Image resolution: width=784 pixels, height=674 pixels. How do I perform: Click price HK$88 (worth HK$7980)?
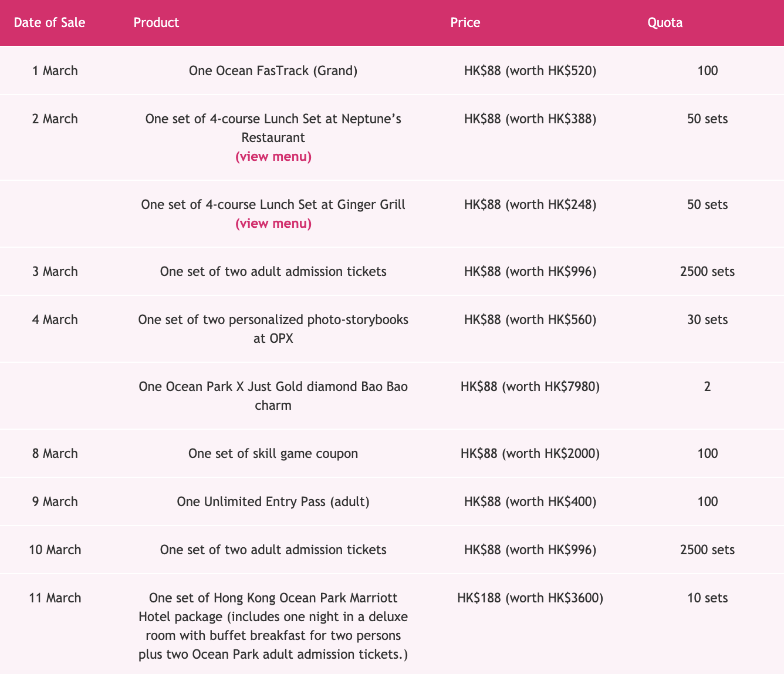pos(530,386)
